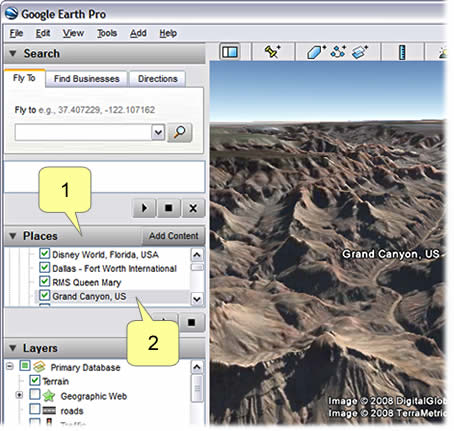This screenshot has width=454, height=431.
Task: Uncheck Disney World, Florida, USA
Action: [x=44, y=254]
